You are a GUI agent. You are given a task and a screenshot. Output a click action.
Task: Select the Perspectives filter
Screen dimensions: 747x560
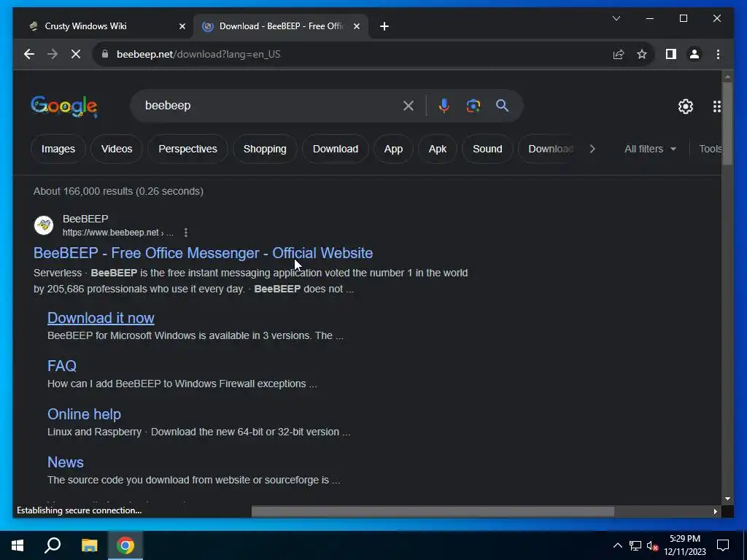coord(187,149)
